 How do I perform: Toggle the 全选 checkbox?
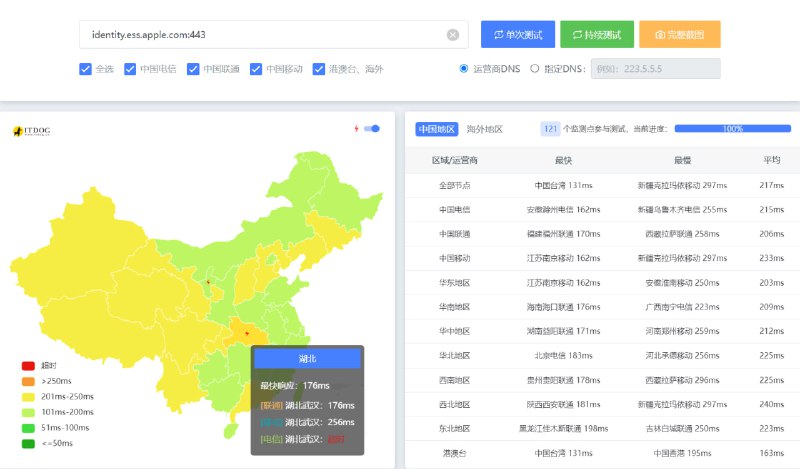(x=86, y=69)
